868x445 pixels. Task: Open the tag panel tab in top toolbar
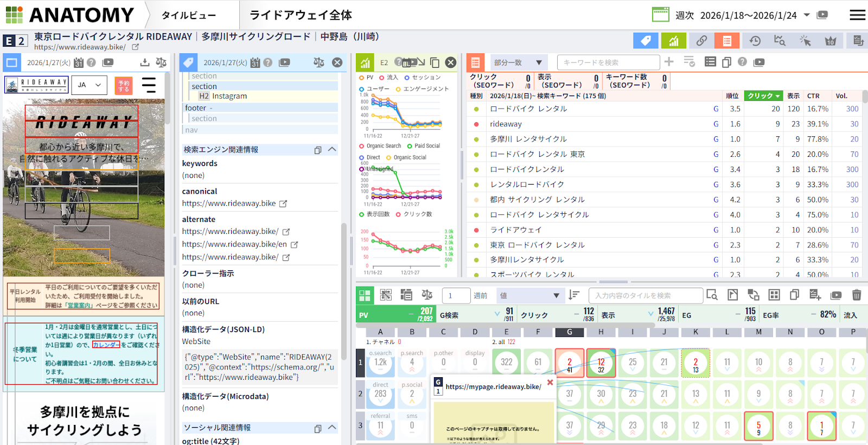646,41
